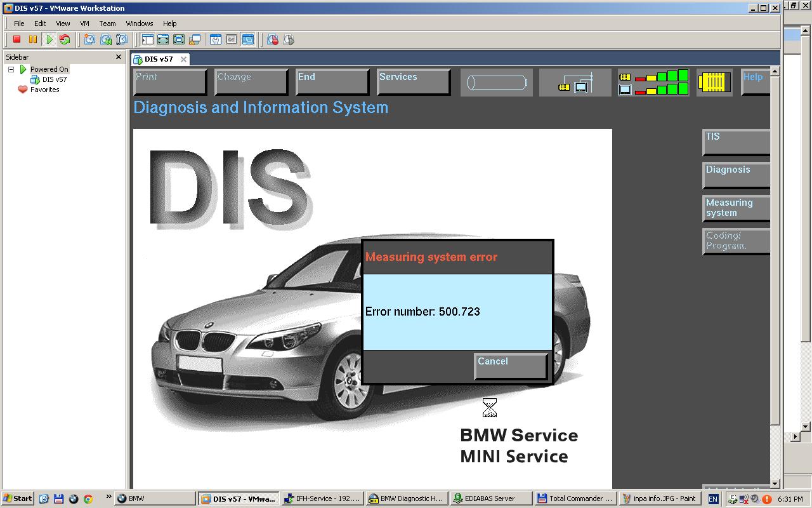This screenshot has width=812, height=508.
Task: Click the Services button in DIS
Action: click(x=414, y=83)
